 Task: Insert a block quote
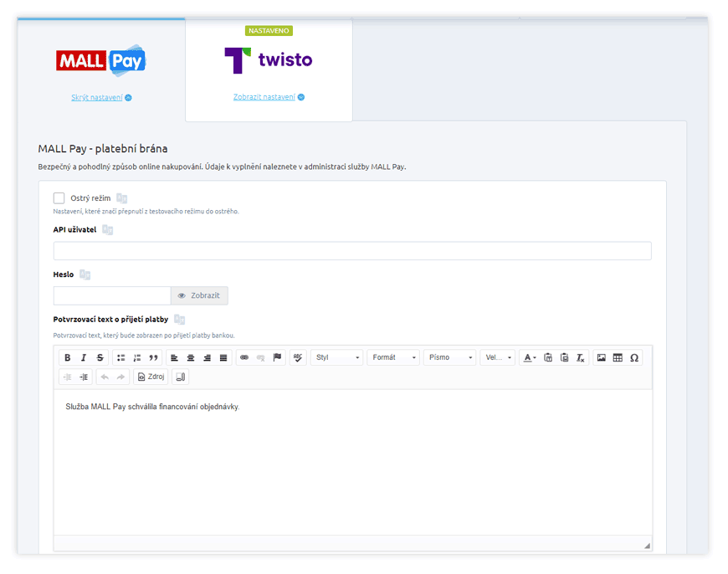pyautogui.click(x=153, y=357)
